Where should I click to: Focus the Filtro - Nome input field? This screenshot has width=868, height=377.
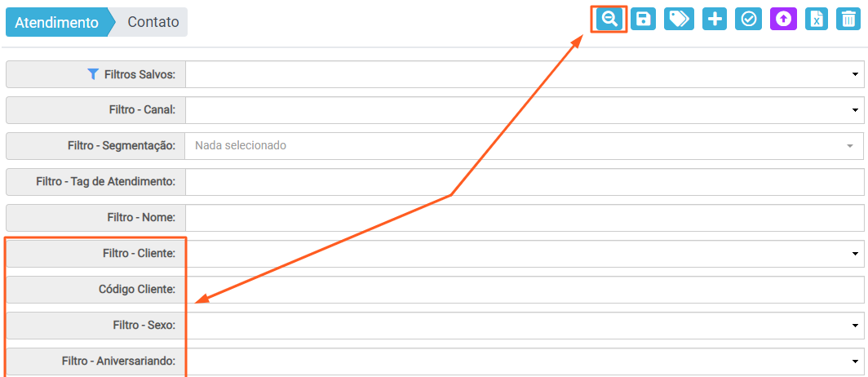pyautogui.click(x=525, y=218)
